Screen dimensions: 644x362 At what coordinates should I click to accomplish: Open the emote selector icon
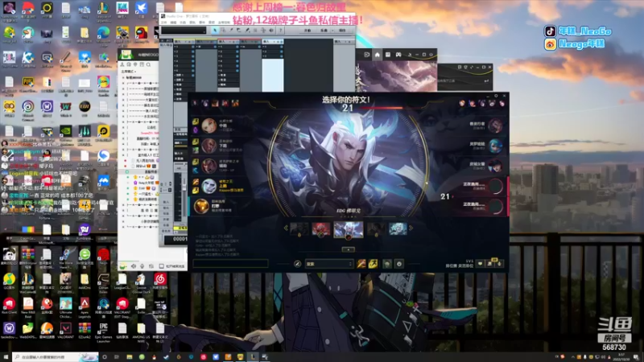coord(398,264)
